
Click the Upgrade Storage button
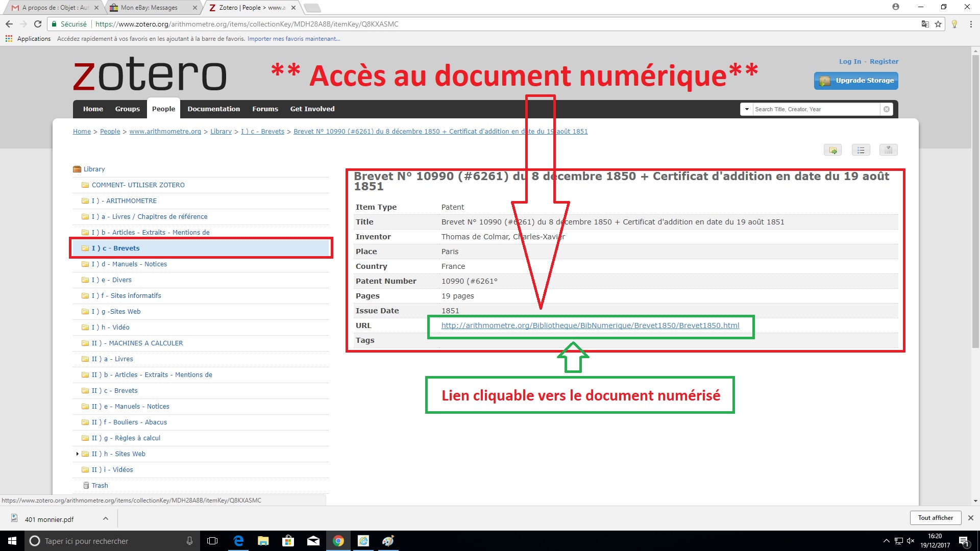(856, 81)
